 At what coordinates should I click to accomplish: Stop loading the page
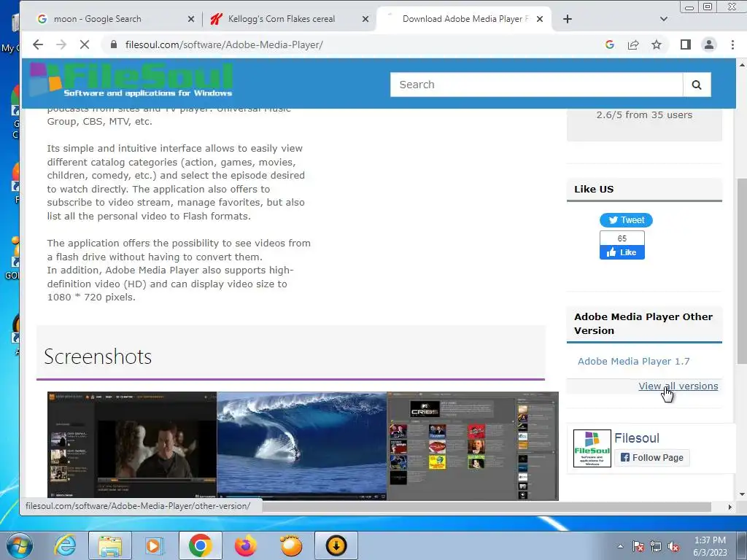click(x=85, y=44)
